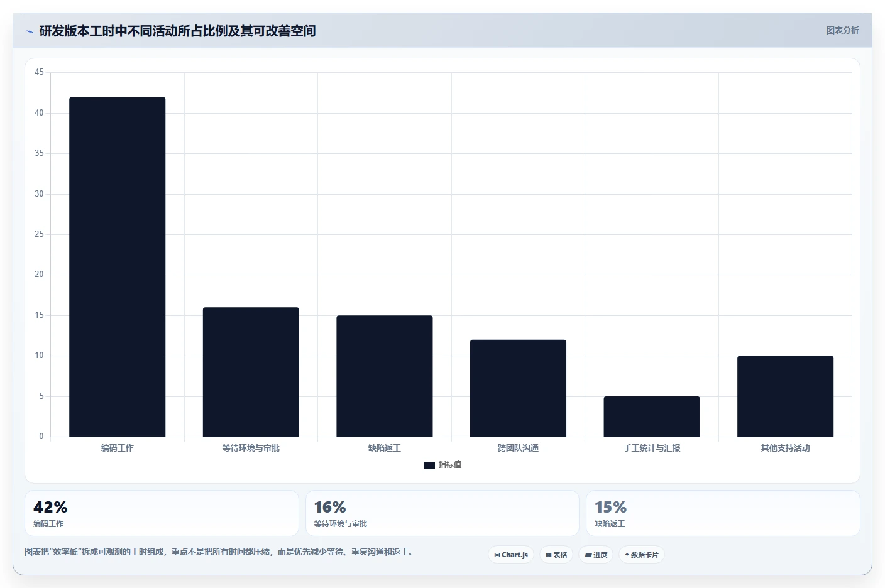Screen dimensions: 885x588
Task: Click the 指标值 legend label
Action: click(450, 465)
